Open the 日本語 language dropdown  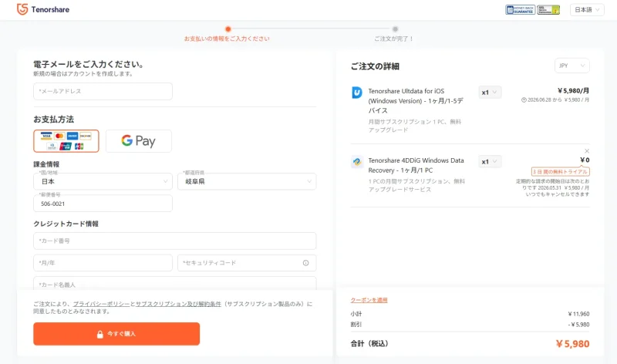point(587,10)
